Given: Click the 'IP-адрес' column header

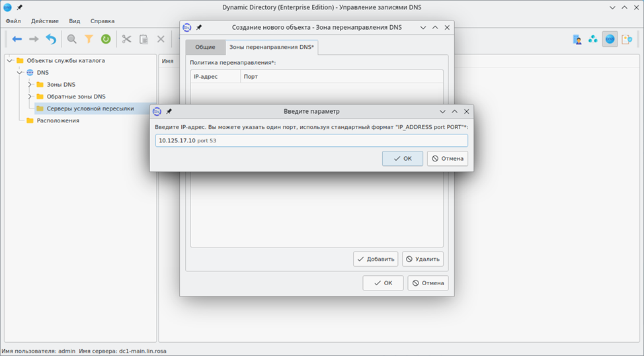Looking at the screenshot, I should [216, 77].
